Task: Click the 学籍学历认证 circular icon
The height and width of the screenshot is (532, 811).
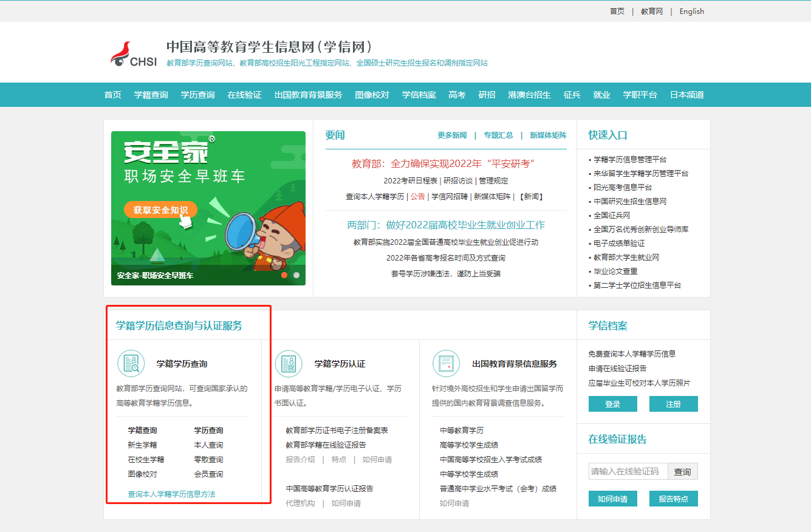Action: point(289,363)
